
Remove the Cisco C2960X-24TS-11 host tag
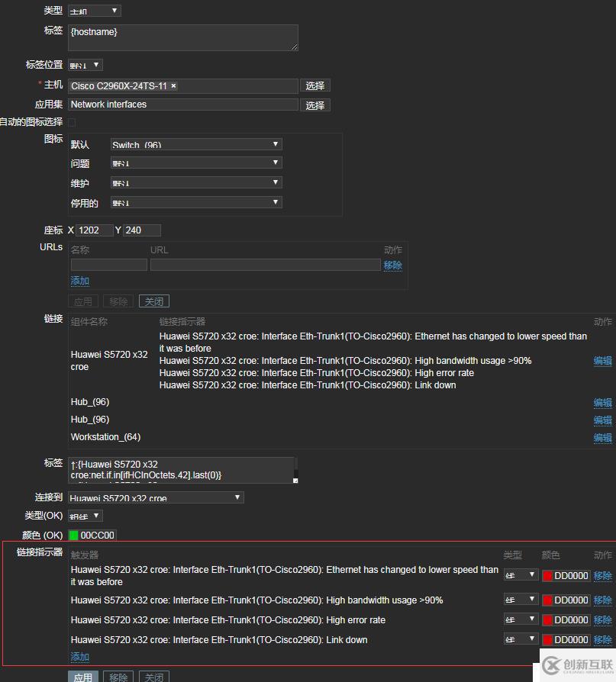coord(173,86)
